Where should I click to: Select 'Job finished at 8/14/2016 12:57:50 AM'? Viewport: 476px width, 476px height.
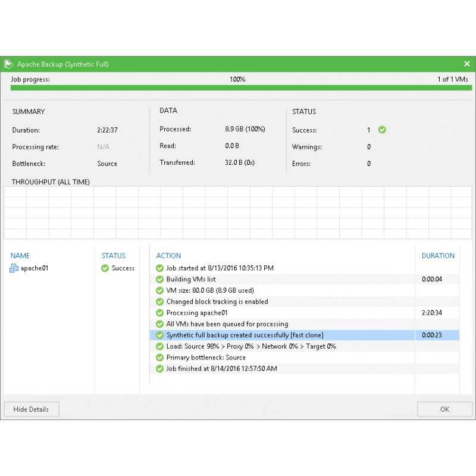click(305, 368)
